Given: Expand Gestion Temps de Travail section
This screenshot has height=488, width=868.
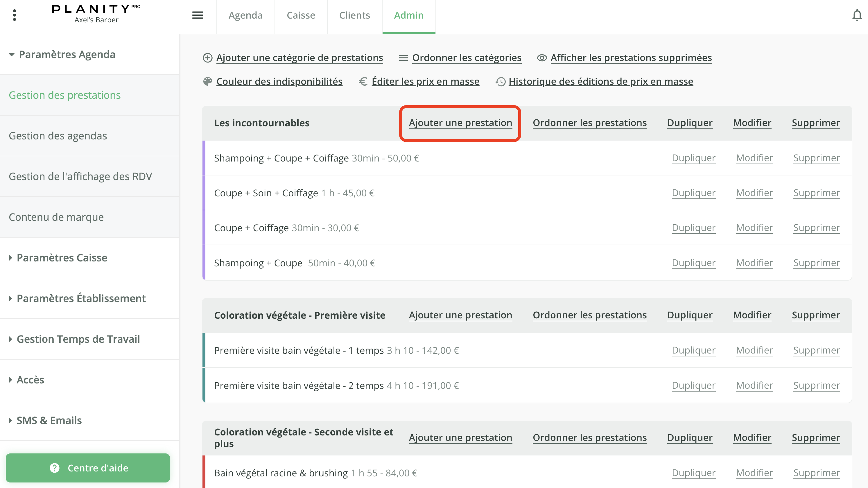Looking at the screenshot, I should click(10, 339).
